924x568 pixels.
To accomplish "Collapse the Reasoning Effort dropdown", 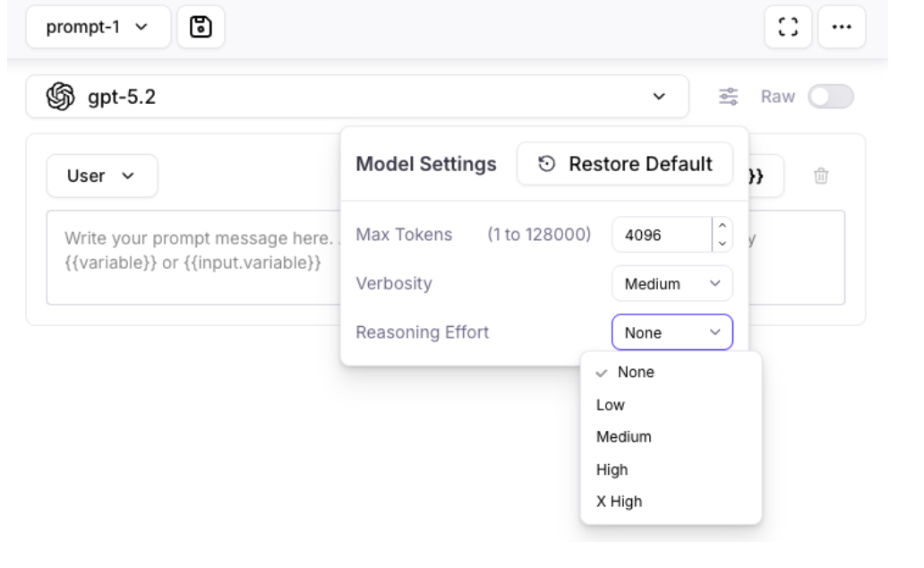I will point(672,332).
